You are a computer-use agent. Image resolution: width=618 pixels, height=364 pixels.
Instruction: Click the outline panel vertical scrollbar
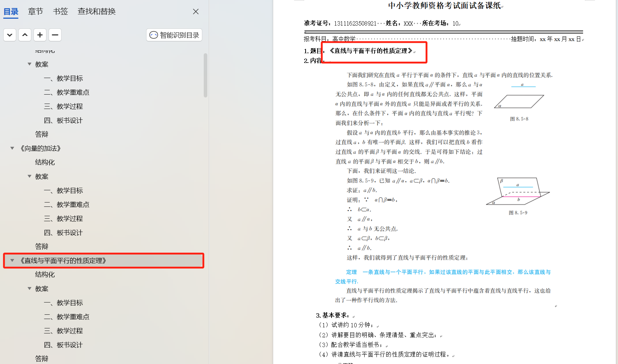click(x=206, y=75)
